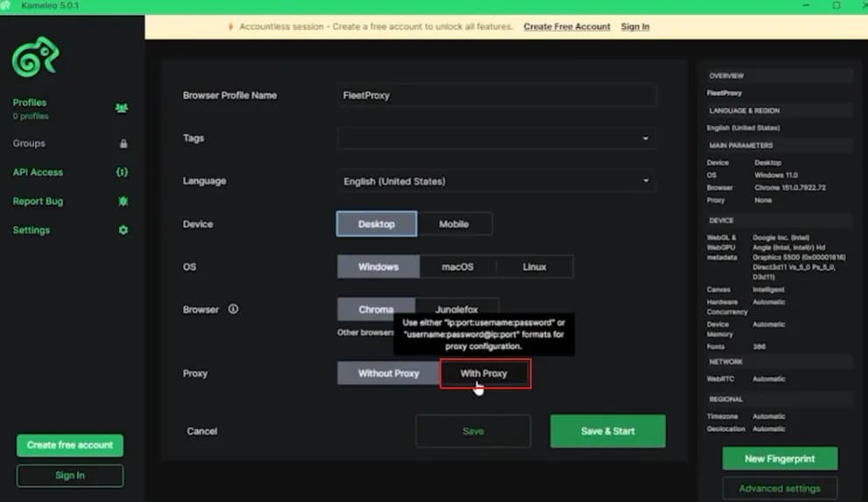Select Desktop device option
Viewport: 868px width, 502px height.
tap(377, 223)
